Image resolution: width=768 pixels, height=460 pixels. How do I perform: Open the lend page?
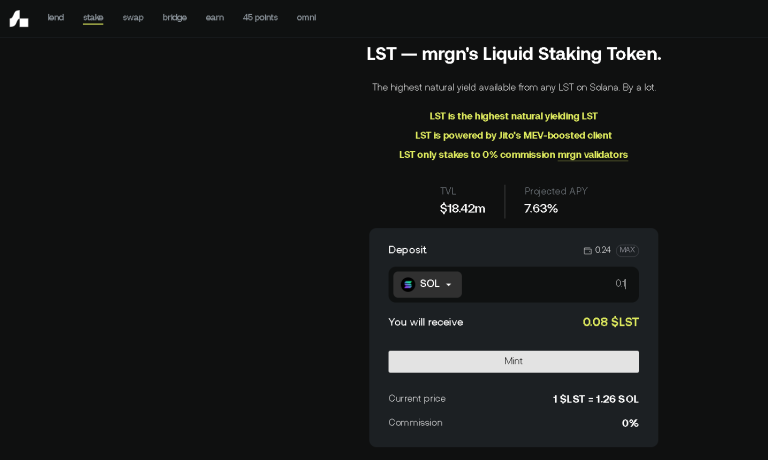[x=56, y=17]
